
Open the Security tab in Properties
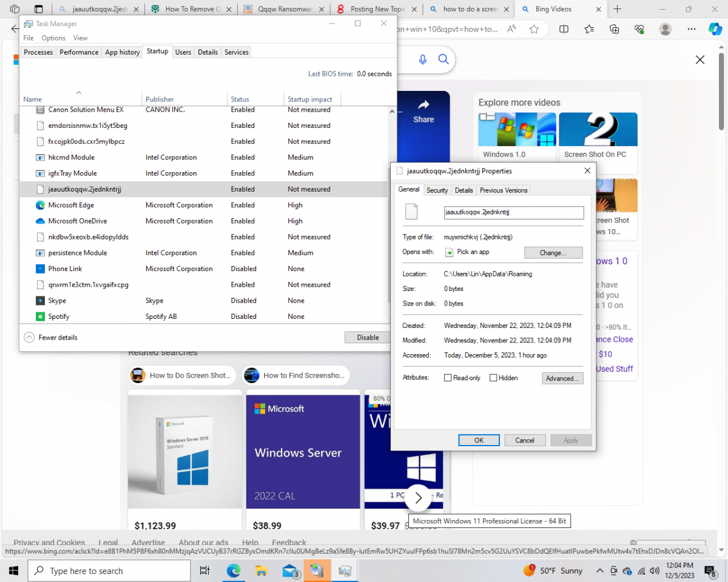(437, 190)
